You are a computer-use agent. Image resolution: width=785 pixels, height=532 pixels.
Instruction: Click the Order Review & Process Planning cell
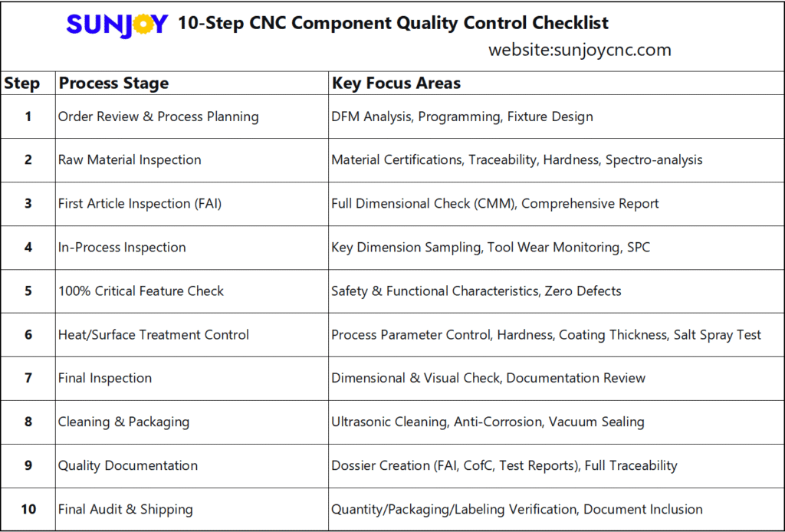click(159, 117)
